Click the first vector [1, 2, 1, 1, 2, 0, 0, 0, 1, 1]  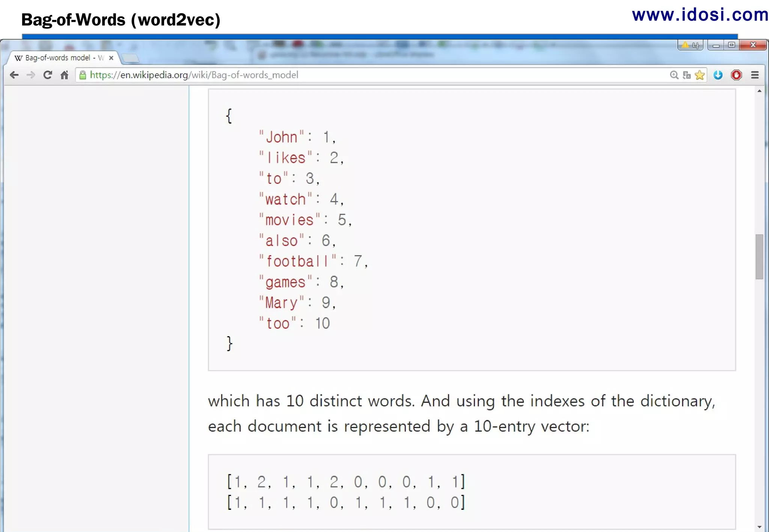point(346,481)
